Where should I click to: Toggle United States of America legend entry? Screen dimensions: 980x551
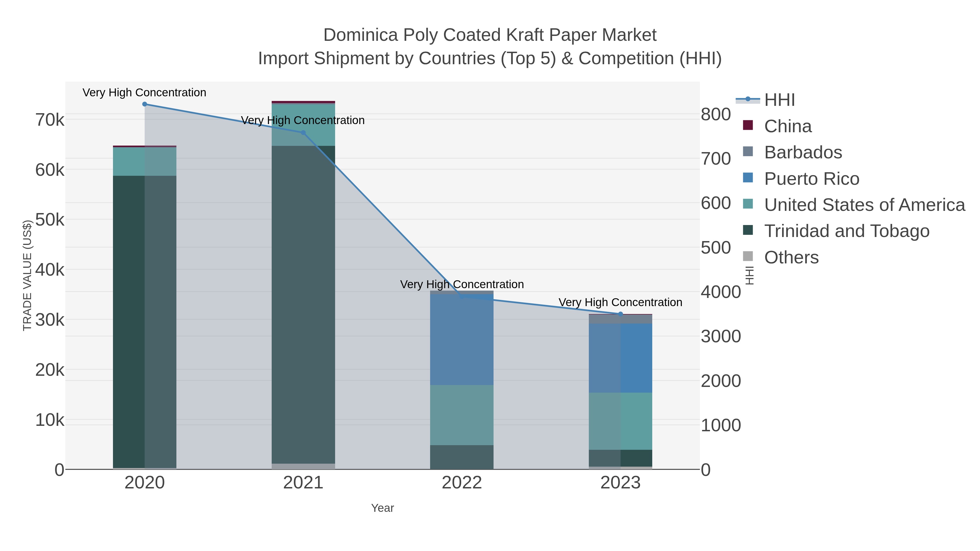(854, 205)
